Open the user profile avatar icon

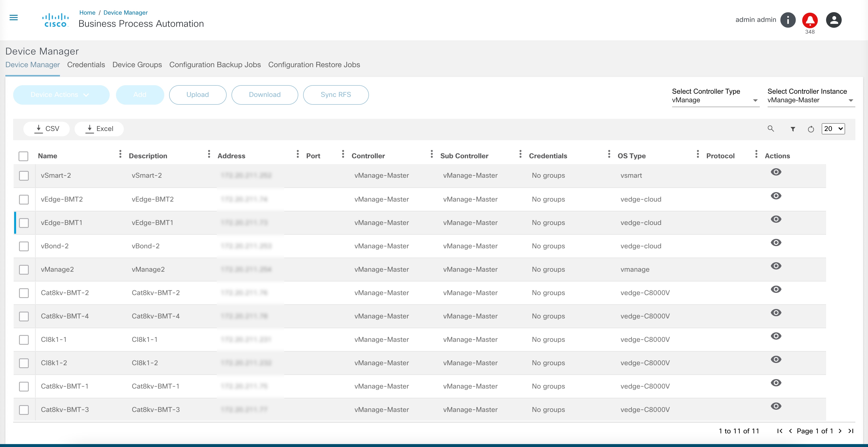(x=834, y=20)
